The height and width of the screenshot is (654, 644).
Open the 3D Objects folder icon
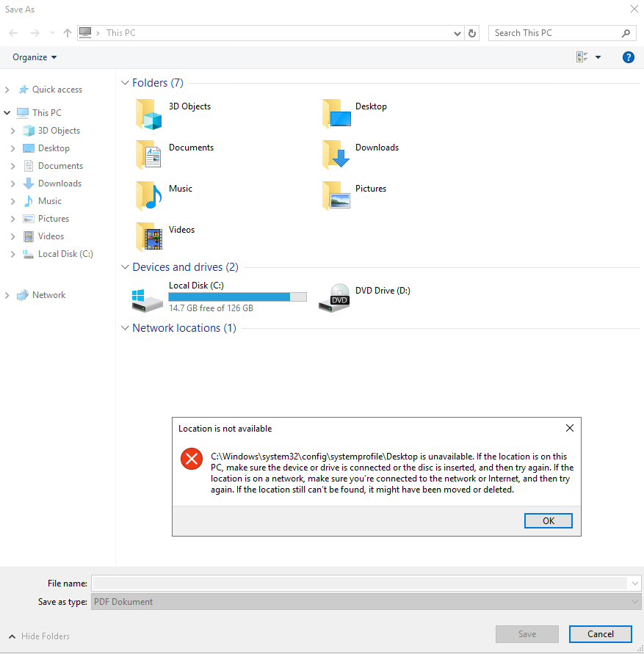[x=149, y=113]
